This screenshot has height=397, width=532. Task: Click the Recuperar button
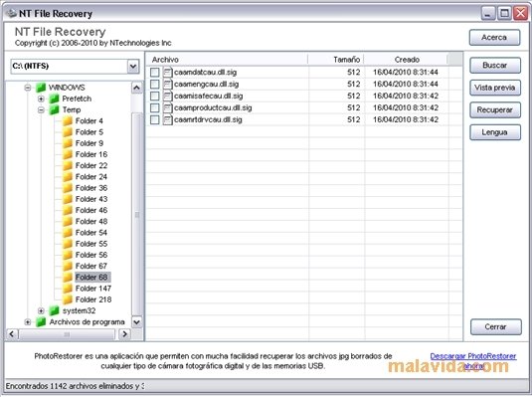coord(495,110)
